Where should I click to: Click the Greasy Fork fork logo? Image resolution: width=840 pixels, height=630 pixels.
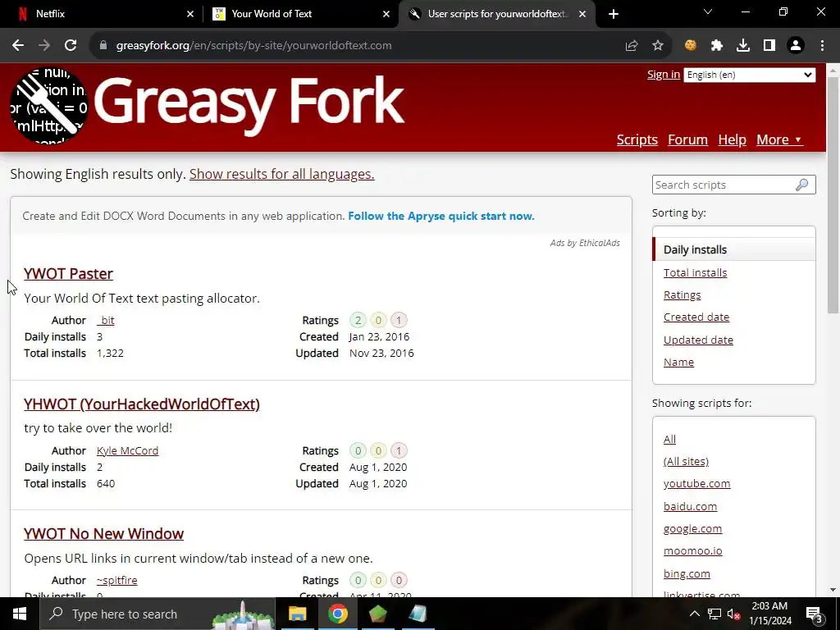(x=48, y=106)
